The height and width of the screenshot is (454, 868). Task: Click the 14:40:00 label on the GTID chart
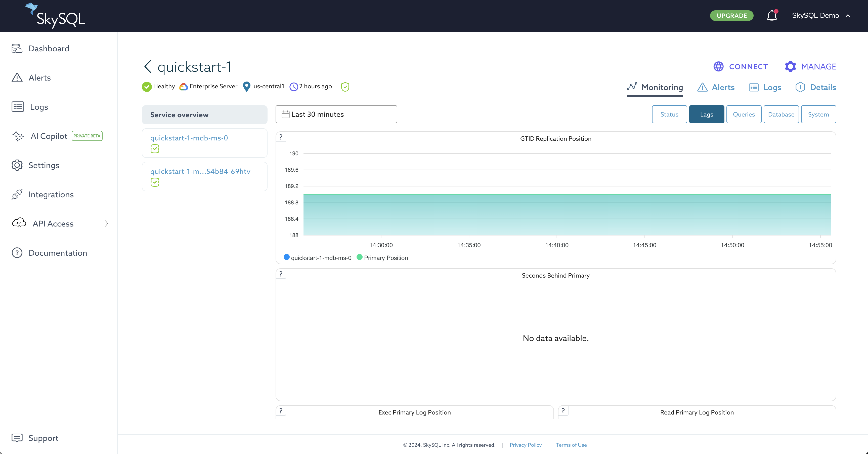557,245
